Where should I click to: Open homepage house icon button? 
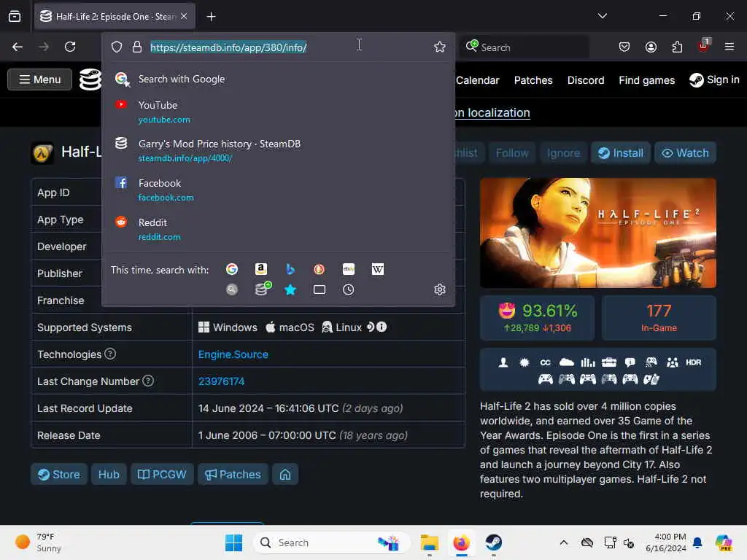pos(285,474)
